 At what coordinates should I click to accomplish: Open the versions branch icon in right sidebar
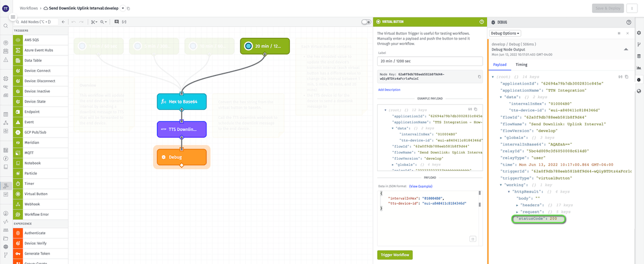pos(639,44)
